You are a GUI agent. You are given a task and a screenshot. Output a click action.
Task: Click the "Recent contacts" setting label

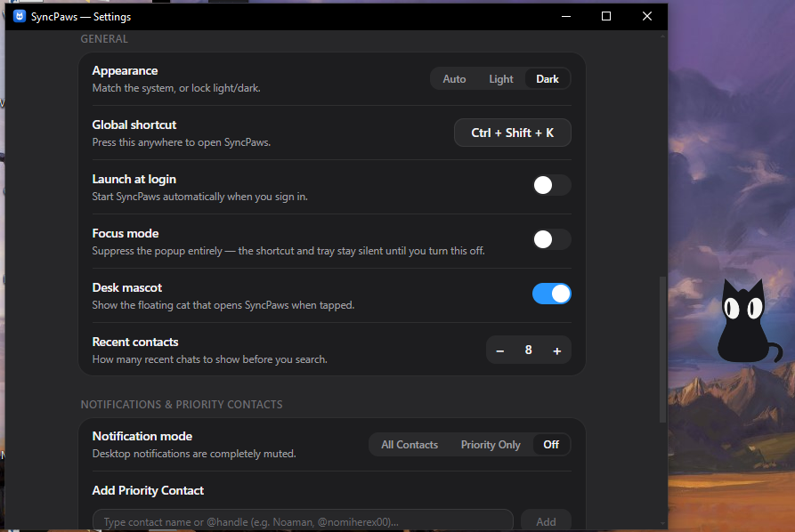(134, 342)
